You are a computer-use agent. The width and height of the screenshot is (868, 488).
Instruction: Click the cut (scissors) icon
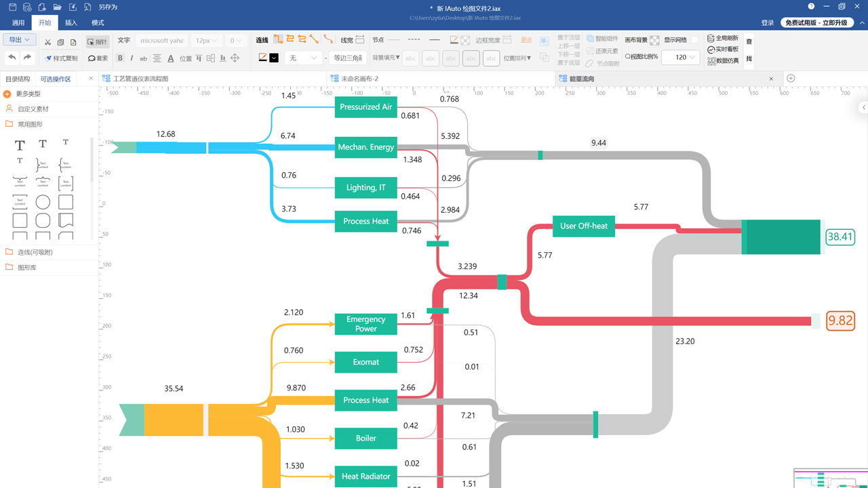[x=47, y=42]
